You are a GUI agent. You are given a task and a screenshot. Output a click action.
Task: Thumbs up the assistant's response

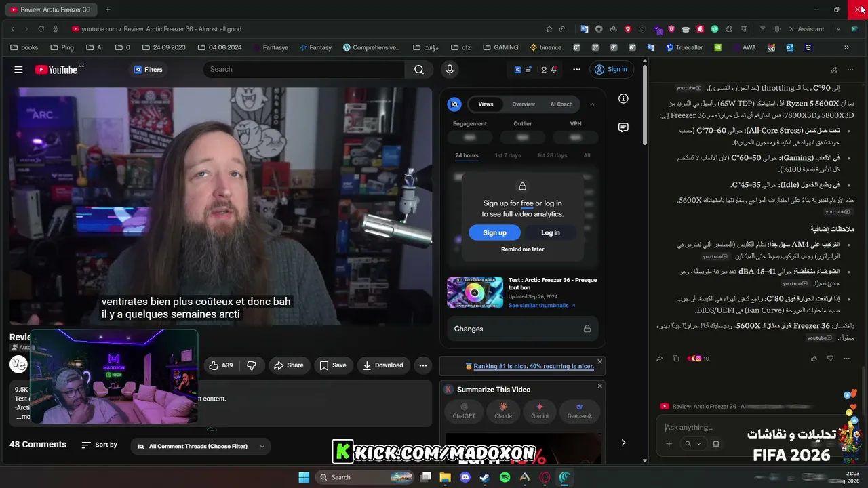(814, 359)
